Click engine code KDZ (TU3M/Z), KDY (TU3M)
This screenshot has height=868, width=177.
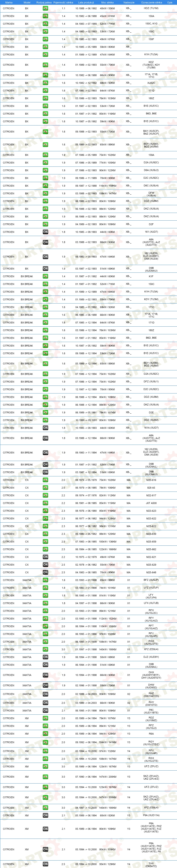click(x=151, y=65)
